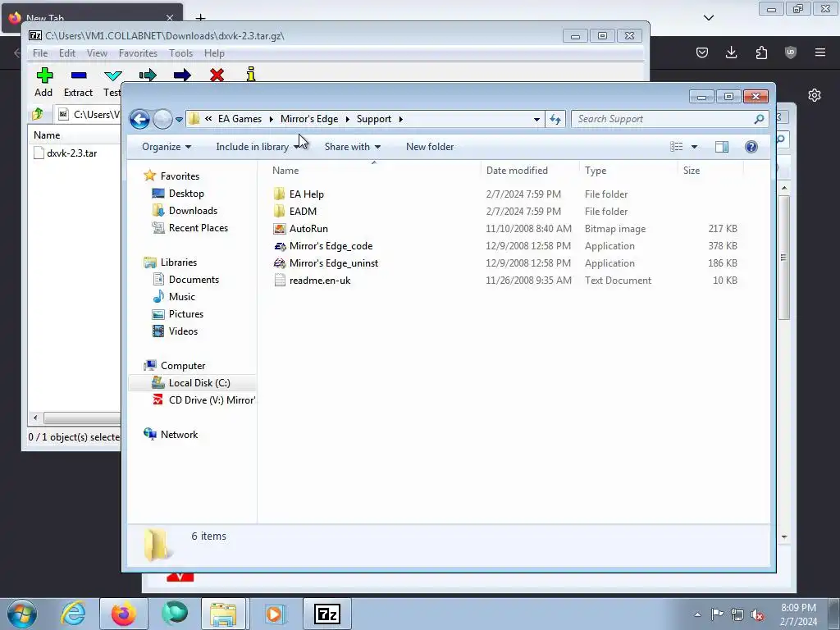
Task: Refresh the Support folder view
Action: 555,119
